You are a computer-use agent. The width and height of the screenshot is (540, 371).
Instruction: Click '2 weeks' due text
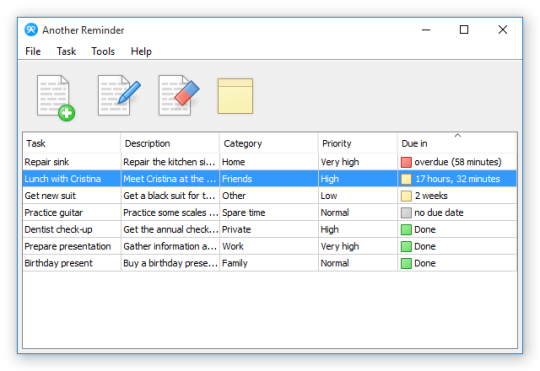431,196
